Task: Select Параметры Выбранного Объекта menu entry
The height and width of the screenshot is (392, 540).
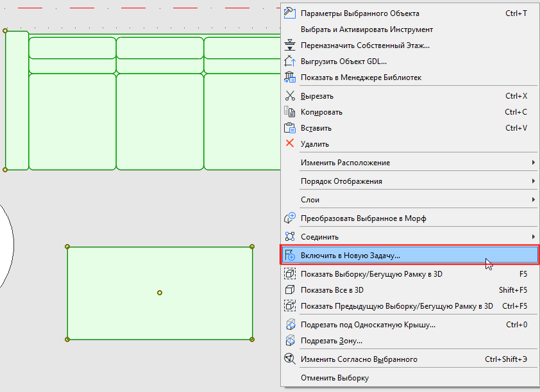Action: (410, 13)
